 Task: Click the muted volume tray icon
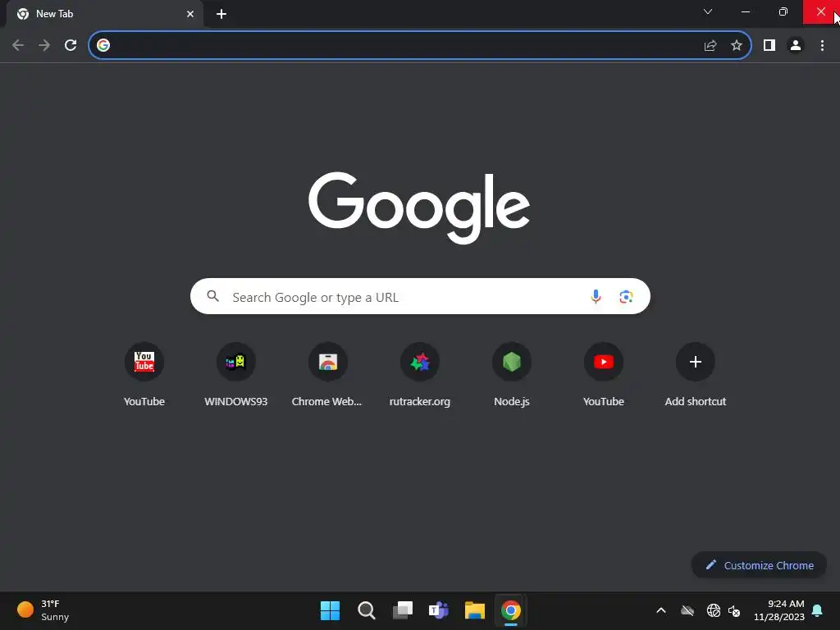click(x=734, y=610)
